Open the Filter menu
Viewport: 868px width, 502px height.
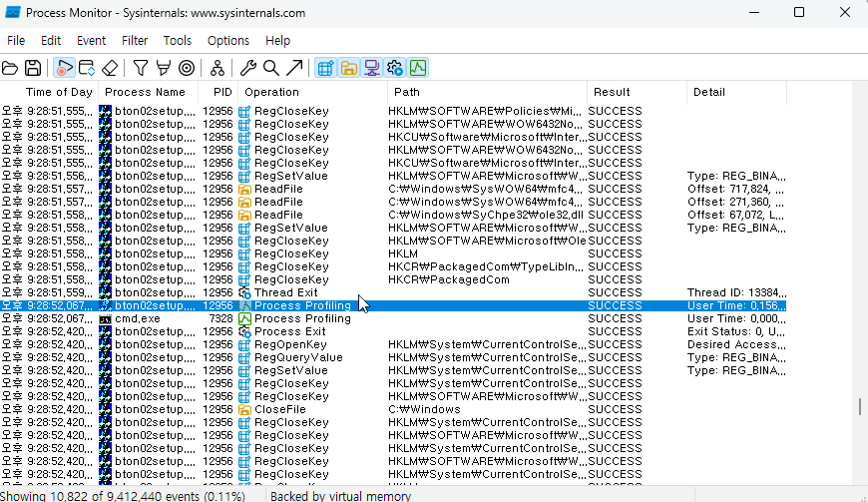(135, 40)
